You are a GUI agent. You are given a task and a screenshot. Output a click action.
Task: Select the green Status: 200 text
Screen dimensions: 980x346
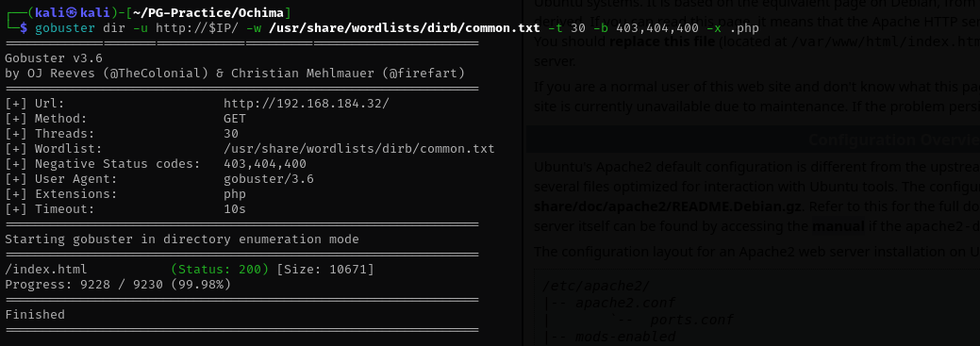click(220, 270)
